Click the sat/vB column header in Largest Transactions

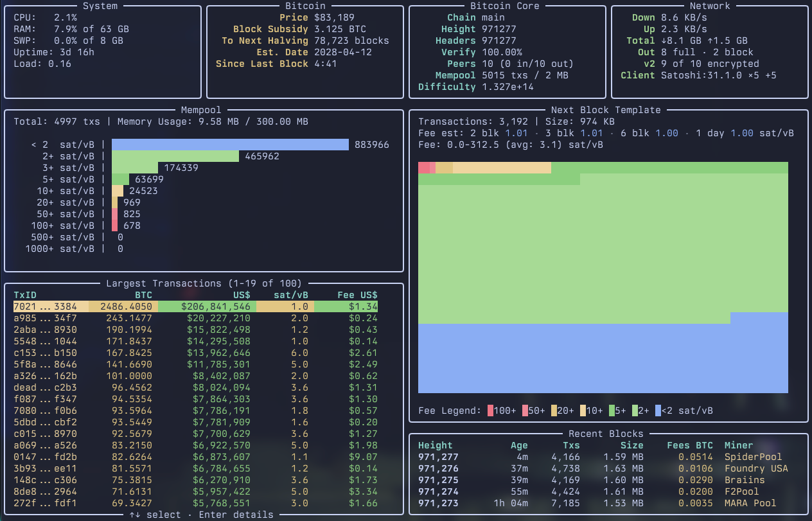291,295
